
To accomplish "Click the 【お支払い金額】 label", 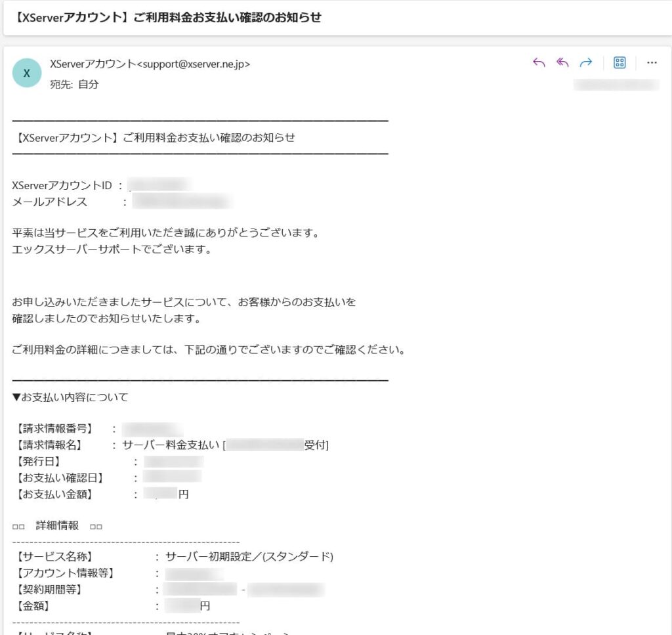I will click(55, 494).
